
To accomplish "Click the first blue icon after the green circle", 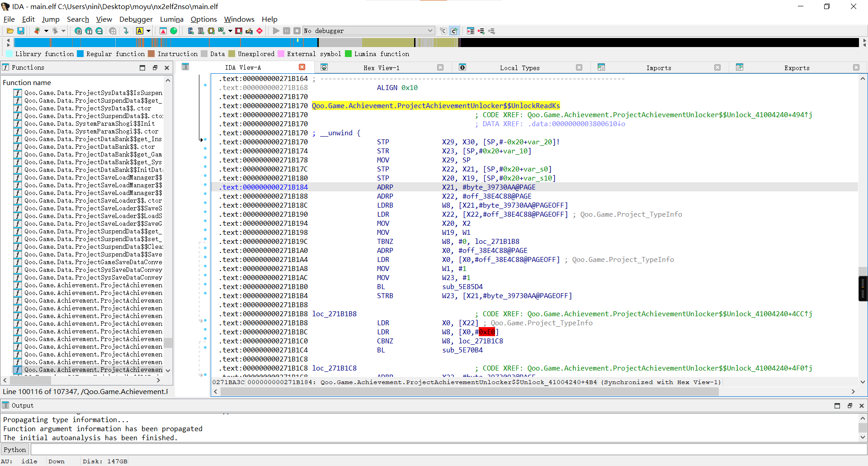I will tap(190, 31).
